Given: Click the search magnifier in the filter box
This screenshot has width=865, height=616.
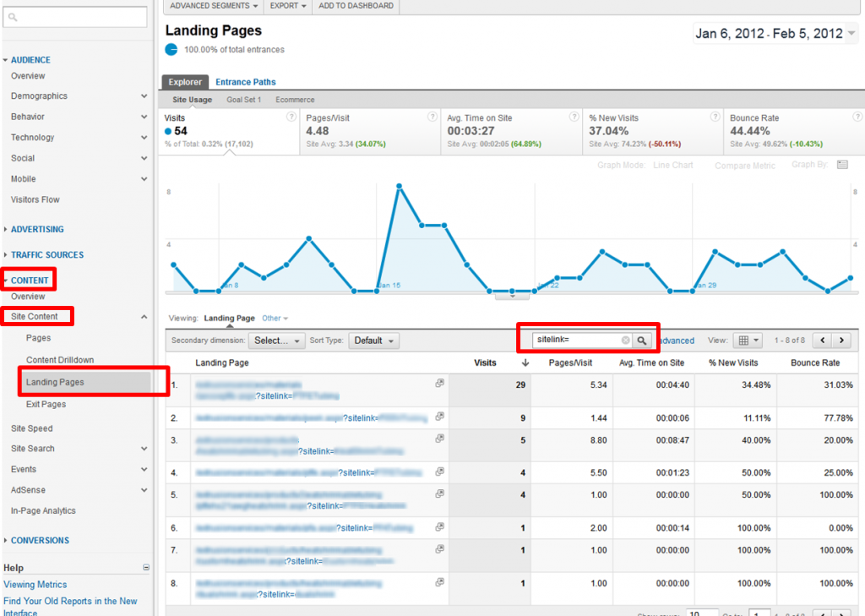Looking at the screenshot, I should click(643, 340).
